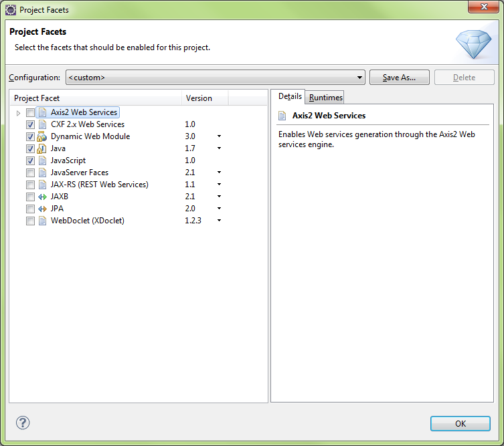The height and width of the screenshot is (446, 504).
Task: Confirm with the OK button
Action: pos(460,423)
